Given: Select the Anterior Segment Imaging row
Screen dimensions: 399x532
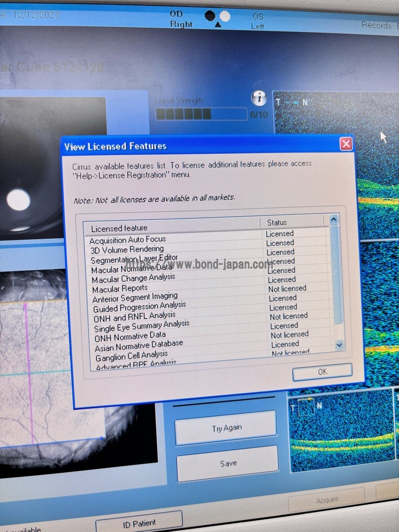Looking at the screenshot, I should point(135,298).
